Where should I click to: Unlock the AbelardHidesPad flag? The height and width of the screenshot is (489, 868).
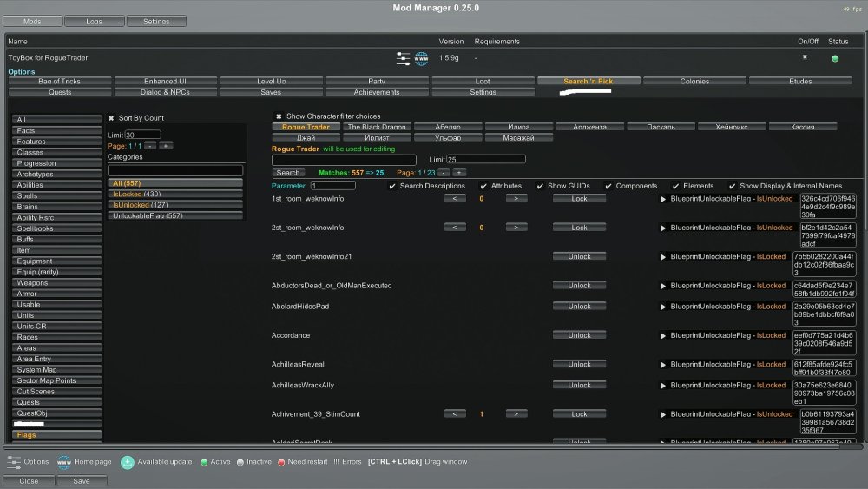tap(579, 307)
